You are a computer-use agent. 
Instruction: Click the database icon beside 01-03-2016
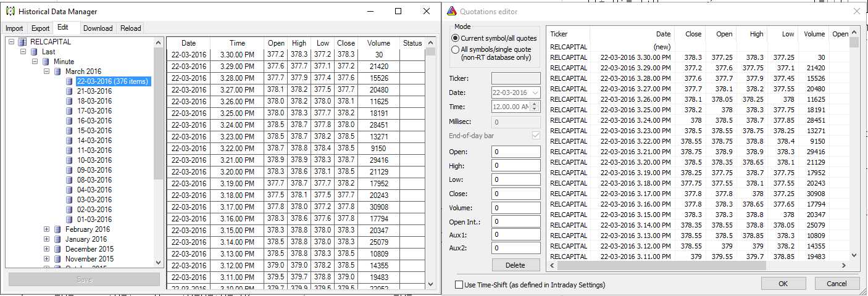[70, 220]
